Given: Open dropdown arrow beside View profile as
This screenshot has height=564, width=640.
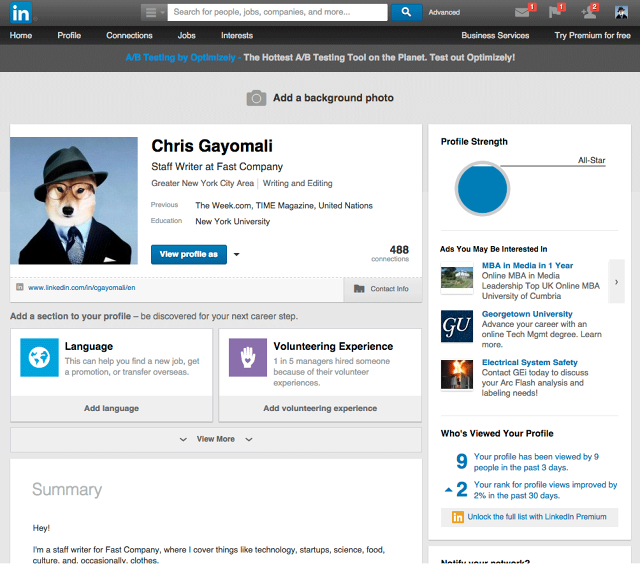Looking at the screenshot, I should coord(236,255).
